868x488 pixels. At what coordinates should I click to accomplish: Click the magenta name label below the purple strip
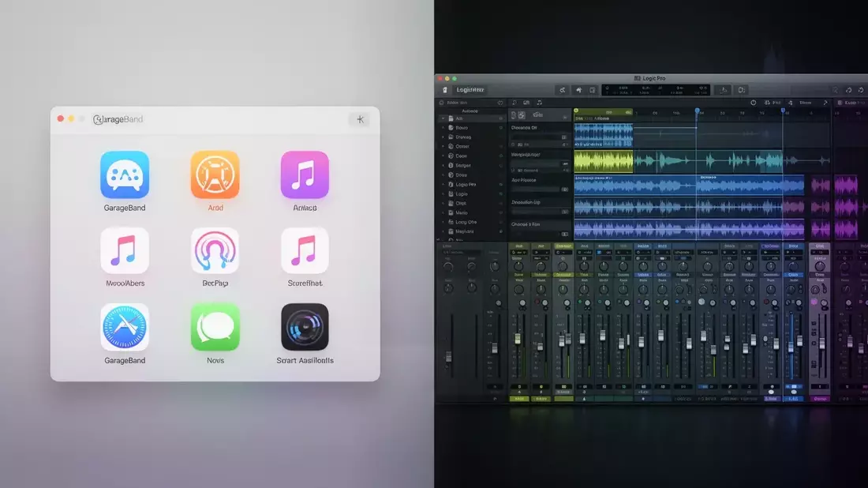[x=820, y=399]
